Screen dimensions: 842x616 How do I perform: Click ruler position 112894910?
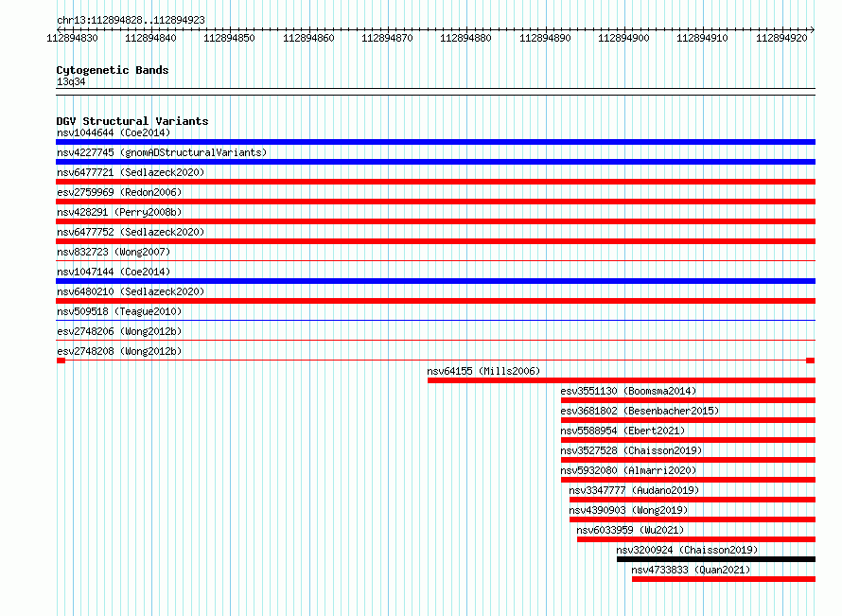(x=702, y=38)
